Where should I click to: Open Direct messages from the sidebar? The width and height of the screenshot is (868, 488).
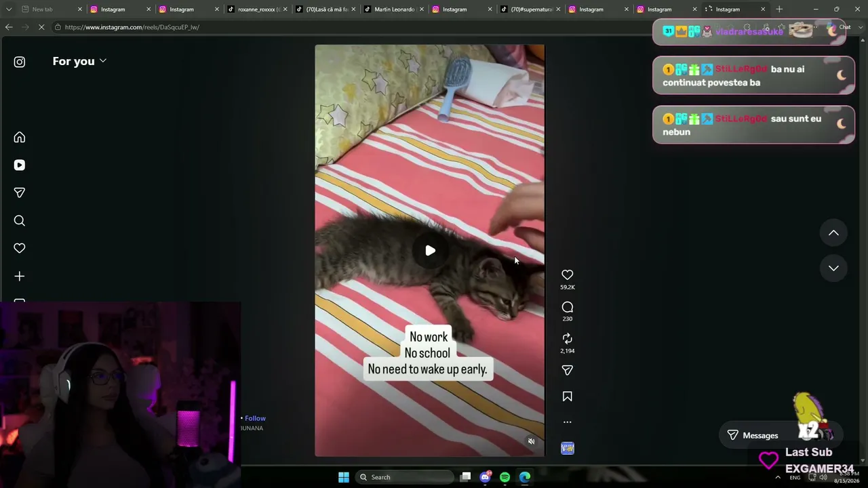(x=20, y=193)
